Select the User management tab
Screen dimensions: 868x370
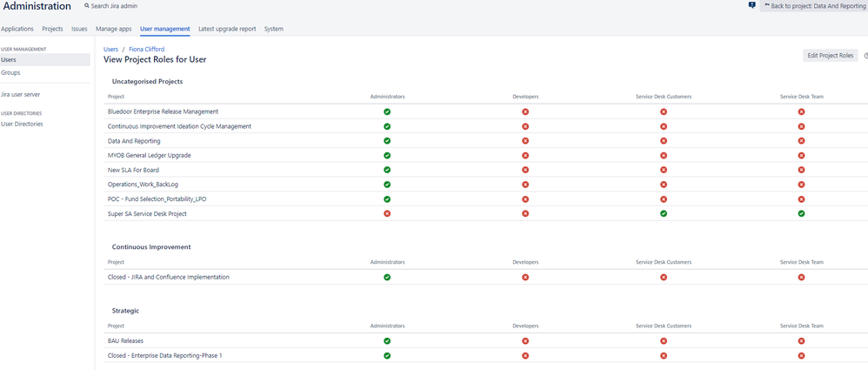pos(165,29)
